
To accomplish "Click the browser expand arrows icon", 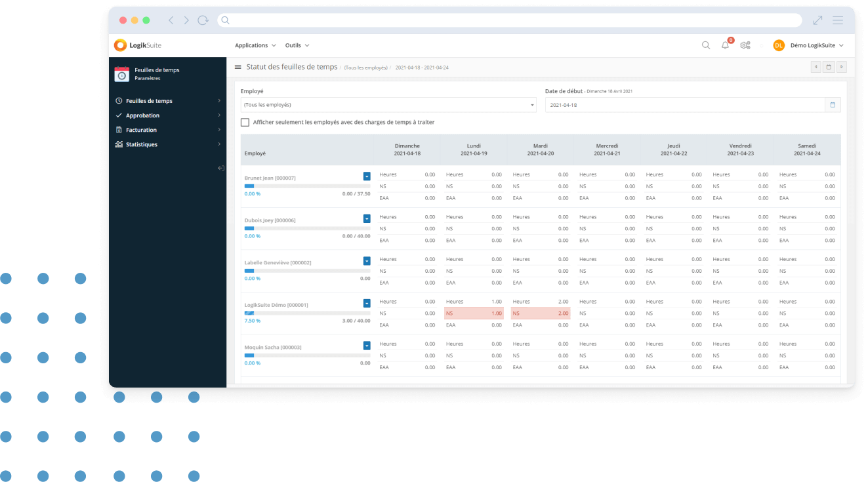I will click(817, 20).
